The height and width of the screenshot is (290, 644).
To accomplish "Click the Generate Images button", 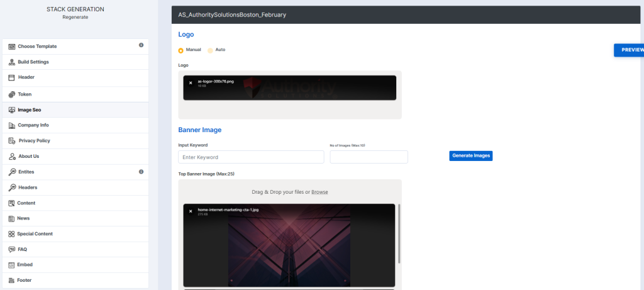I will [470, 155].
